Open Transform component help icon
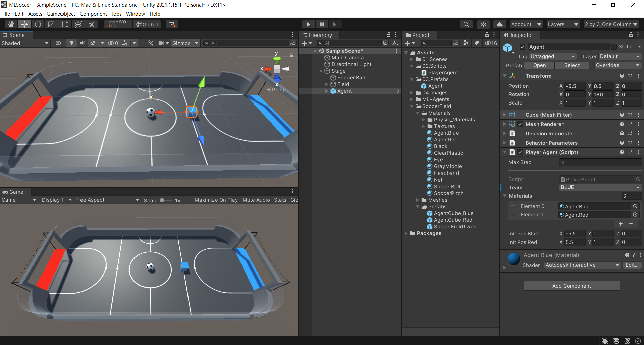Screen dimensions: 644x345 coord(622,76)
